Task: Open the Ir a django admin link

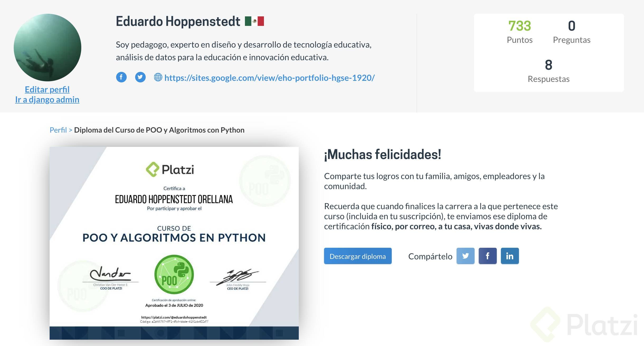Action: [x=47, y=100]
